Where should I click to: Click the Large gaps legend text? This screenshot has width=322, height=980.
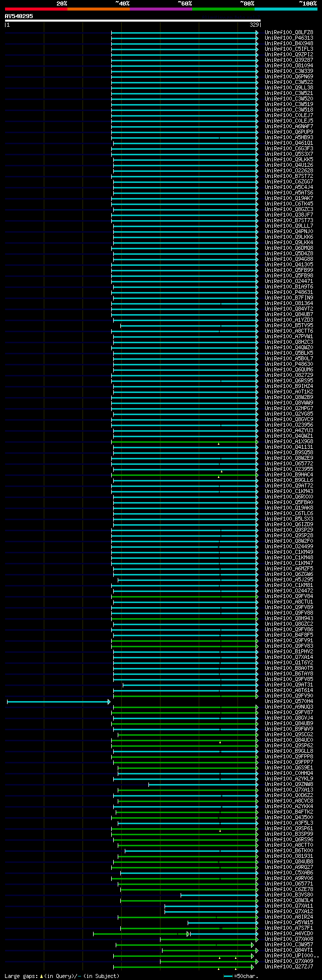(62, 975)
